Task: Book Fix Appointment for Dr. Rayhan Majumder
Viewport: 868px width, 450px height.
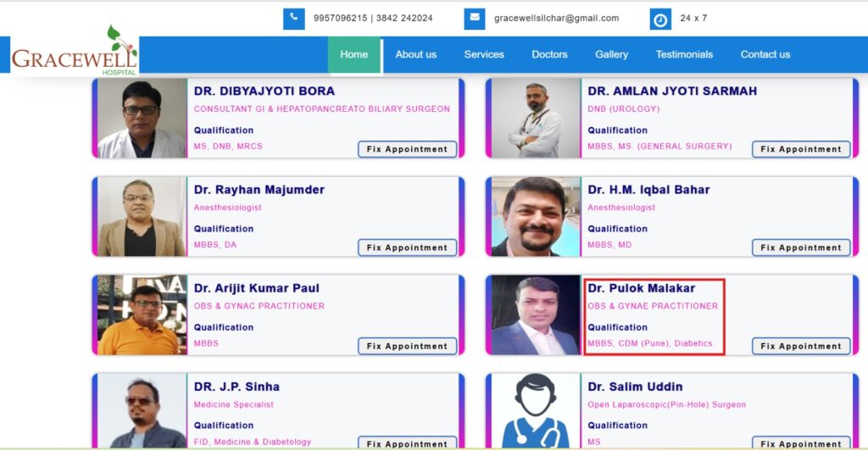Action: 408,247
